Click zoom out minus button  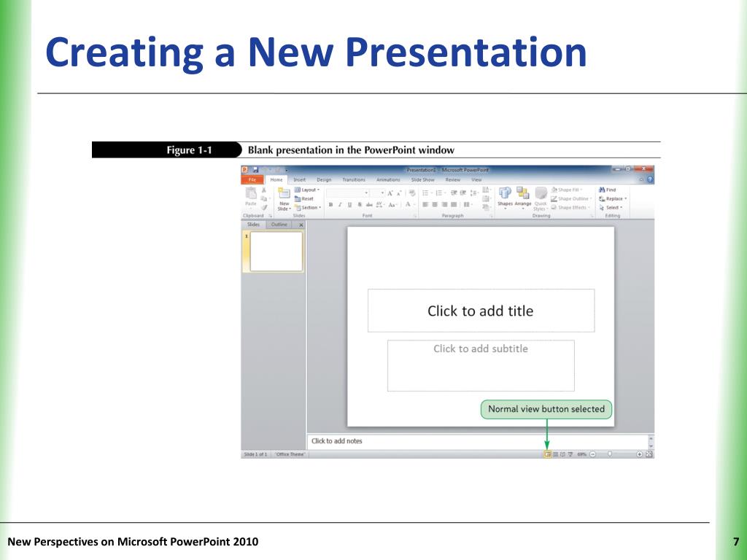click(x=592, y=454)
